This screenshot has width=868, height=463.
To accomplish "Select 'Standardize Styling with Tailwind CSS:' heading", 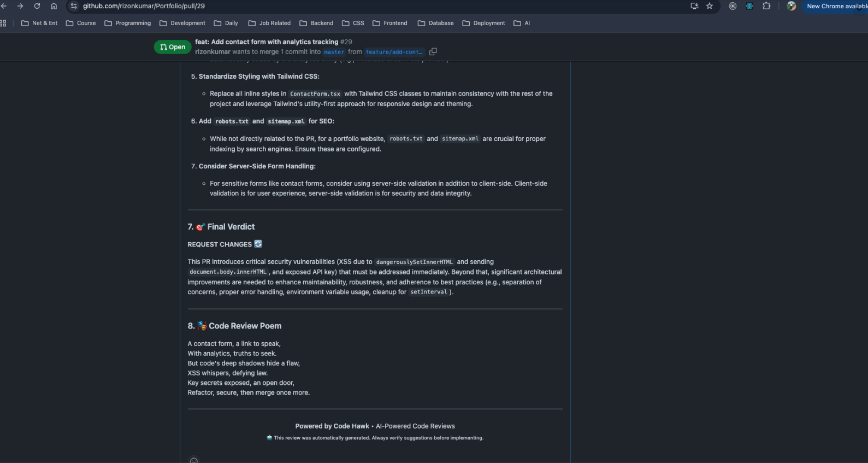I will click(x=259, y=77).
